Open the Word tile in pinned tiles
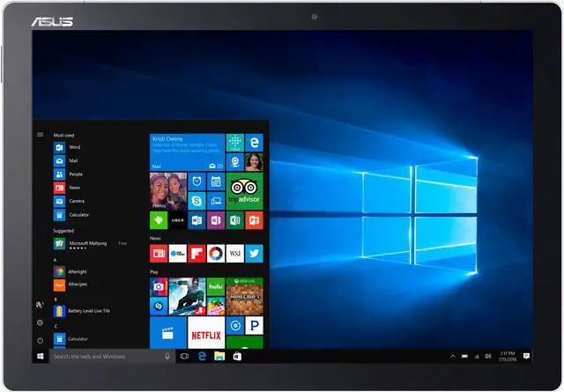 point(197,220)
